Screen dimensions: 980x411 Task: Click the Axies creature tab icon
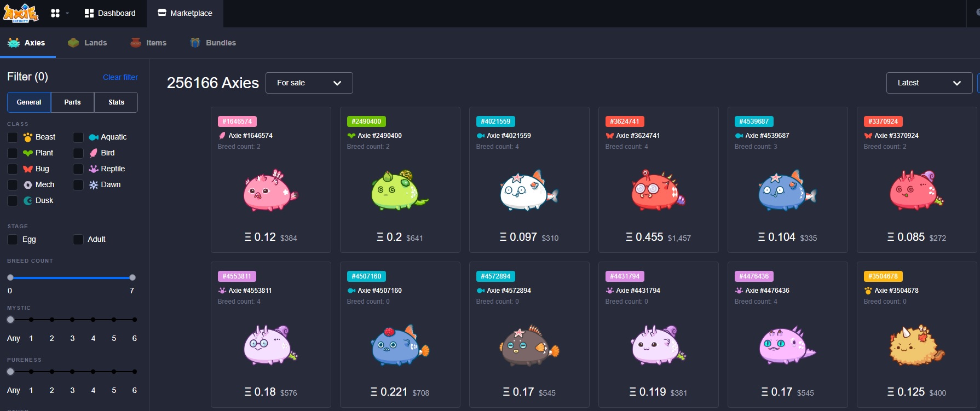(14, 43)
